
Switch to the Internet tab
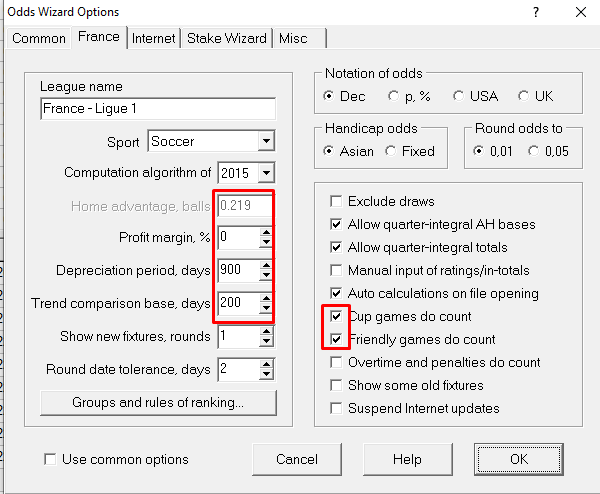pos(154,38)
